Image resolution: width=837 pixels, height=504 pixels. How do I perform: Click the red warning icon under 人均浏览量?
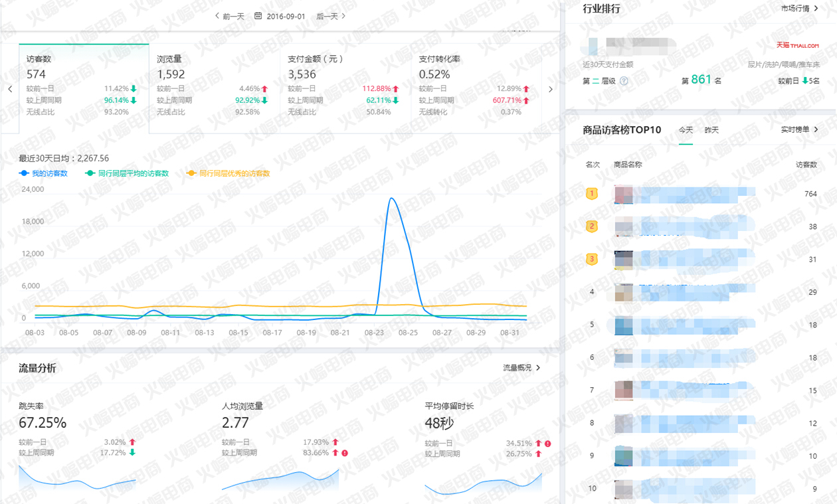click(345, 453)
